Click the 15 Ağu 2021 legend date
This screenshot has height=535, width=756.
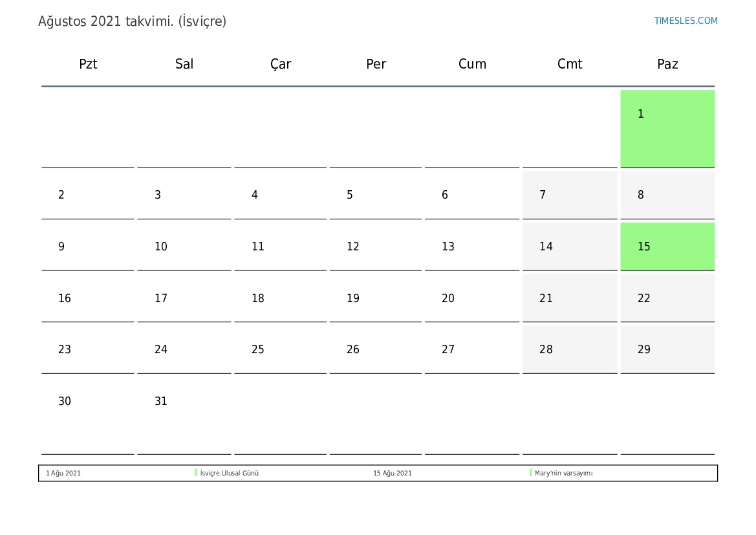tap(392, 474)
